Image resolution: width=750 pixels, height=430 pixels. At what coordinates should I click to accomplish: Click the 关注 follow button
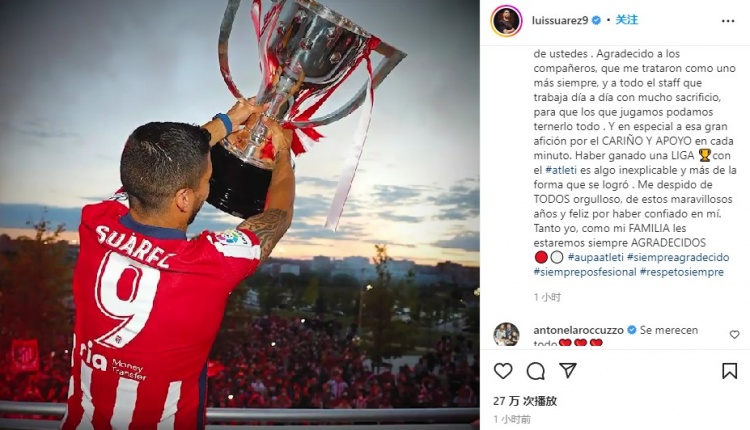[627, 20]
